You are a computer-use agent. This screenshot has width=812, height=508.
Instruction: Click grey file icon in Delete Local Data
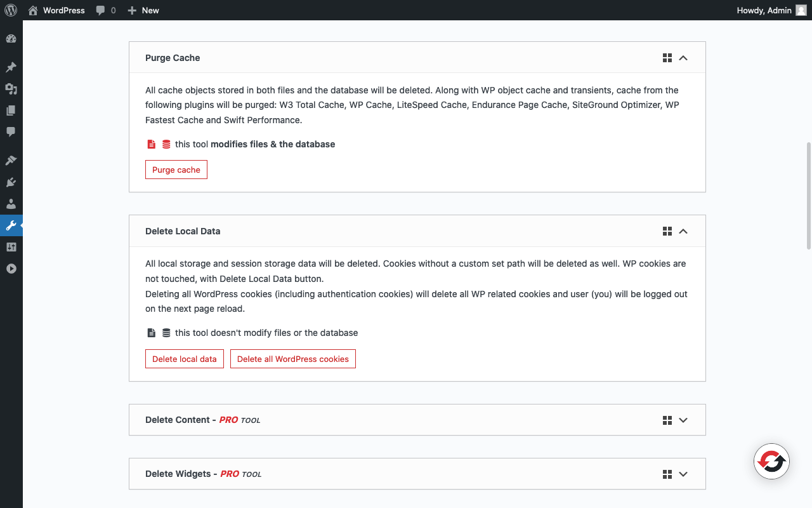[x=151, y=333]
